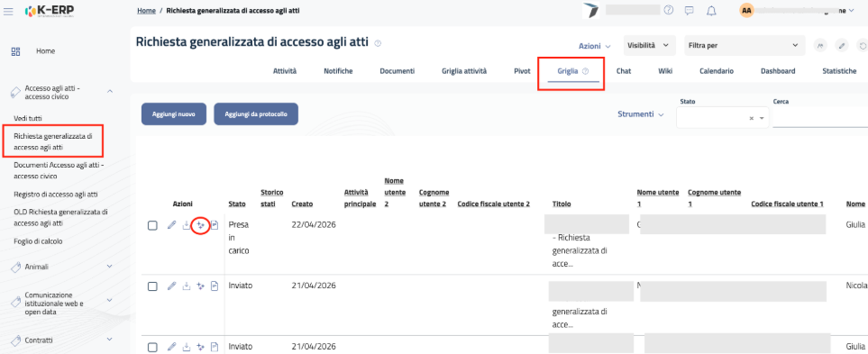Select checkbox of Nicola's Inviato row

(153, 286)
